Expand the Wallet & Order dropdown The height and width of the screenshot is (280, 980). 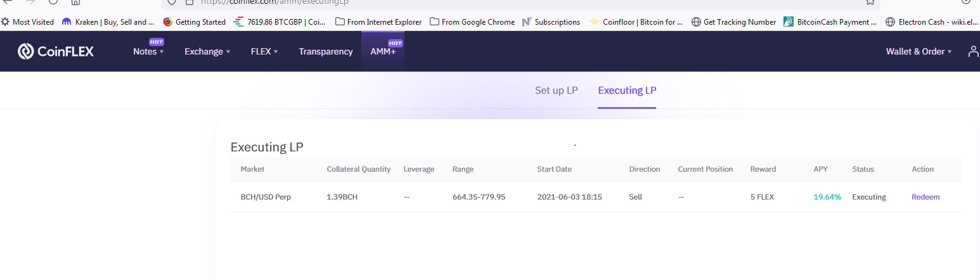[x=919, y=51]
